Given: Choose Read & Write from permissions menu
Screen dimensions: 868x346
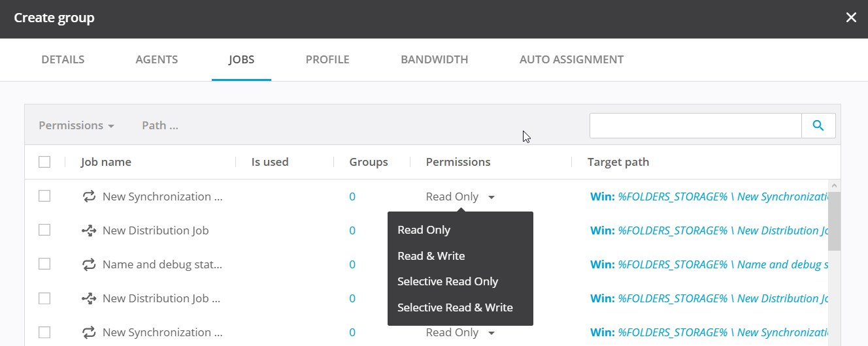Looking at the screenshot, I should point(431,256).
